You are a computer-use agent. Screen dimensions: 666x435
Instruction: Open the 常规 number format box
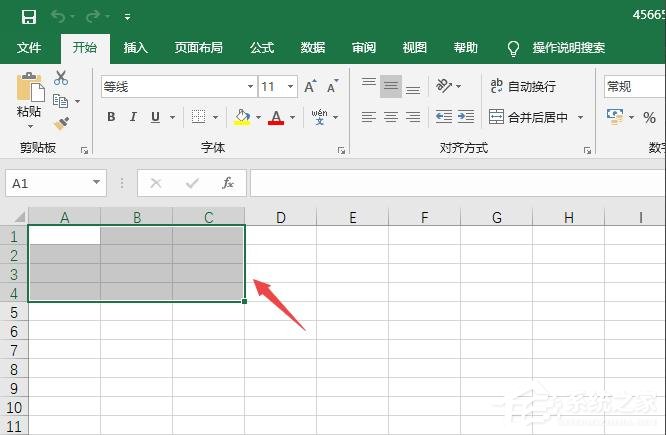(x=635, y=87)
